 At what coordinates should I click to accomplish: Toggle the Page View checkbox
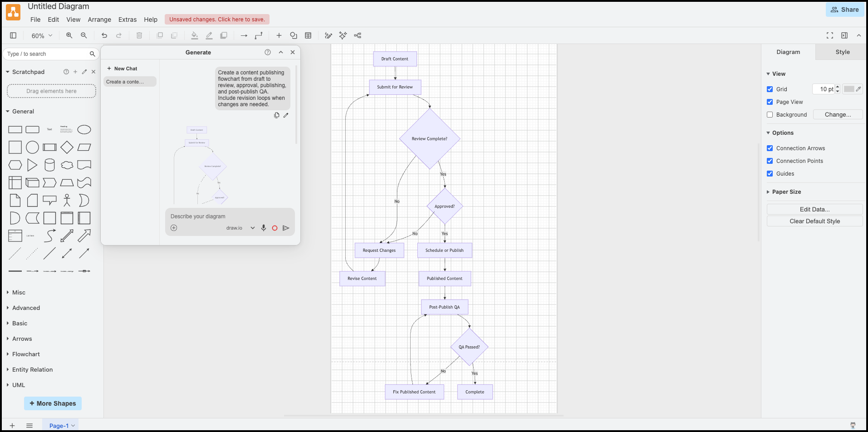[770, 102]
